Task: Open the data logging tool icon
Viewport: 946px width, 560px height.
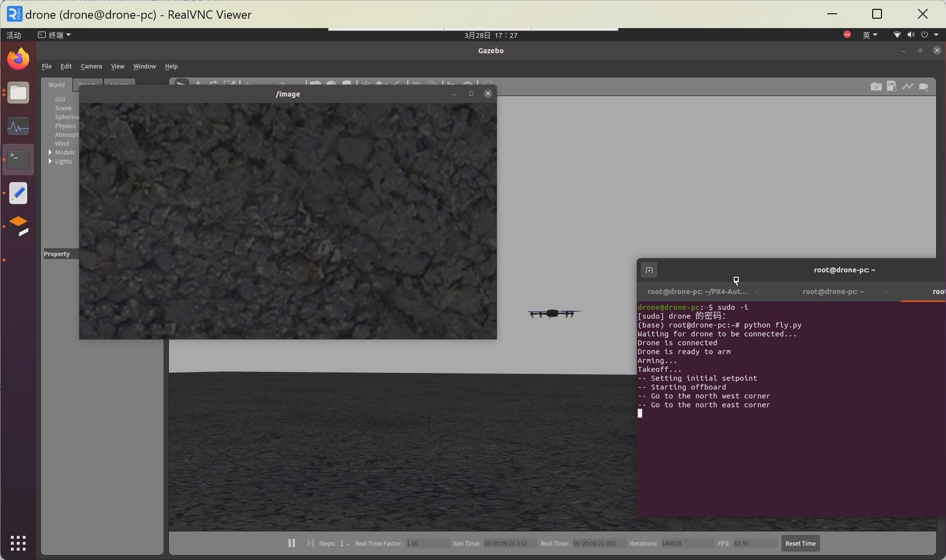Action: click(891, 87)
